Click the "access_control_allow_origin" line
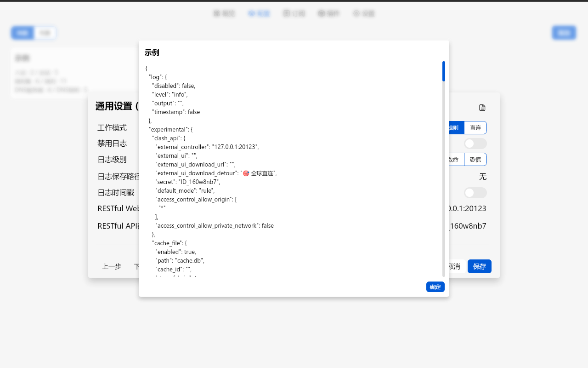 coord(196,199)
